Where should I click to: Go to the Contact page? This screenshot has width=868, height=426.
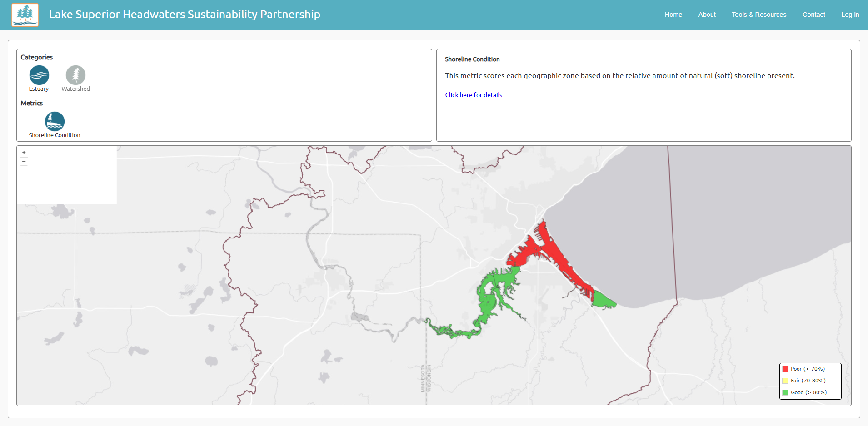click(813, 15)
